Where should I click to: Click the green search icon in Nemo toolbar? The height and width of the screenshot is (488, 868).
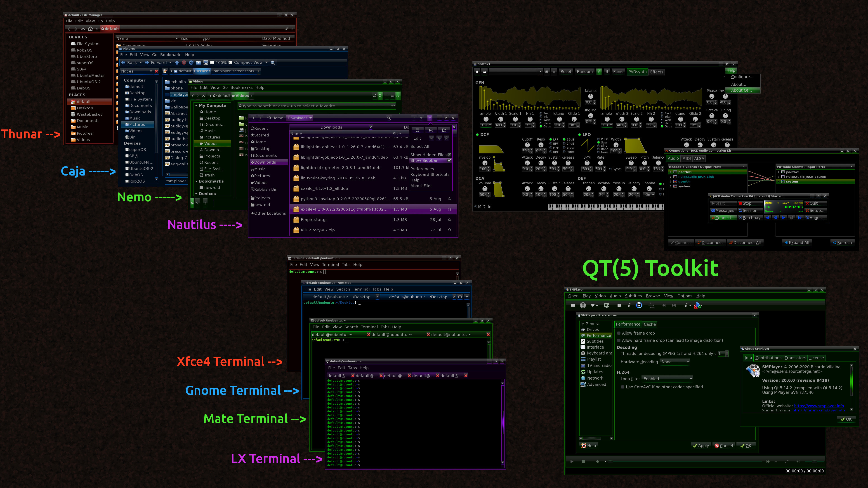(380, 96)
